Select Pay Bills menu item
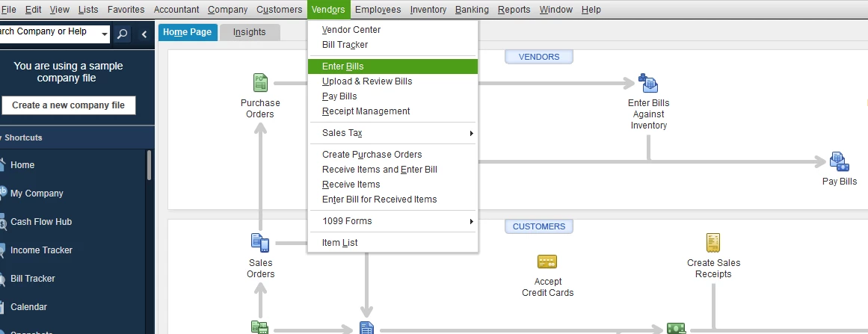This screenshot has height=334, width=868. click(x=393, y=96)
